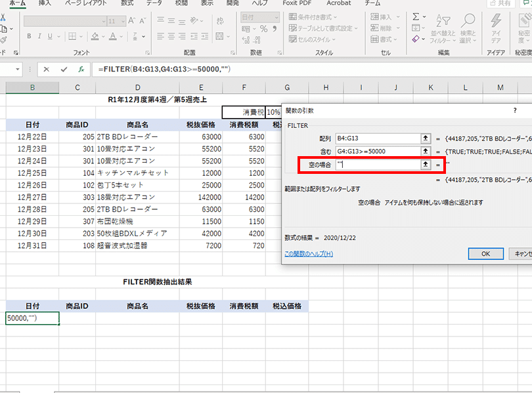532x393 pixels.
Task: Click the アイデア lightning icon
Action: coord(496,29)
